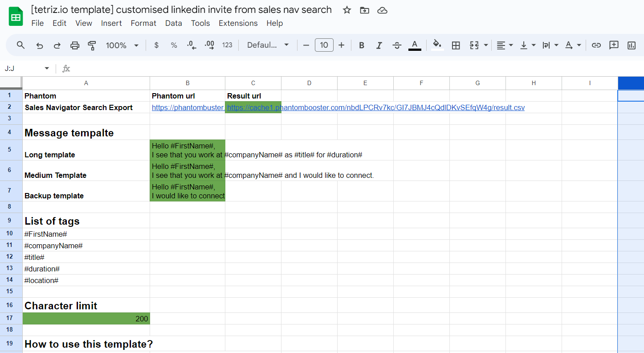Format cell as percent
This screenshot has height=353, width=644.
[174, 45]
